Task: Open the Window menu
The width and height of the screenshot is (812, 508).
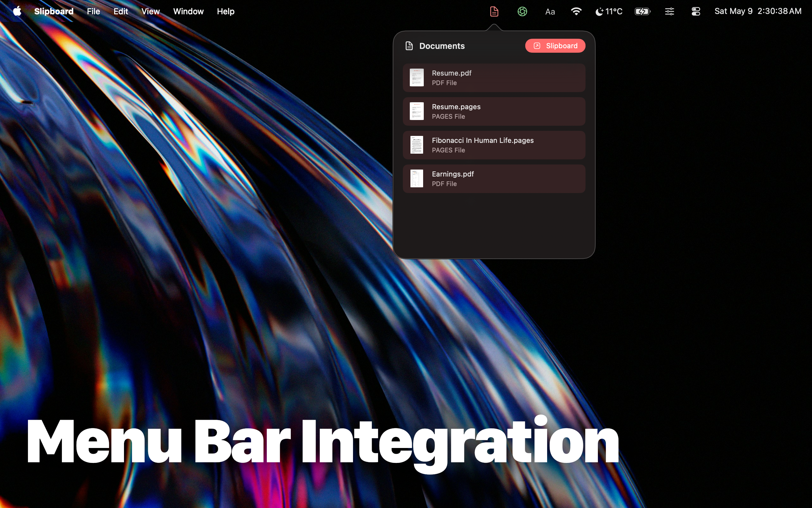Action: coord(188,11)
